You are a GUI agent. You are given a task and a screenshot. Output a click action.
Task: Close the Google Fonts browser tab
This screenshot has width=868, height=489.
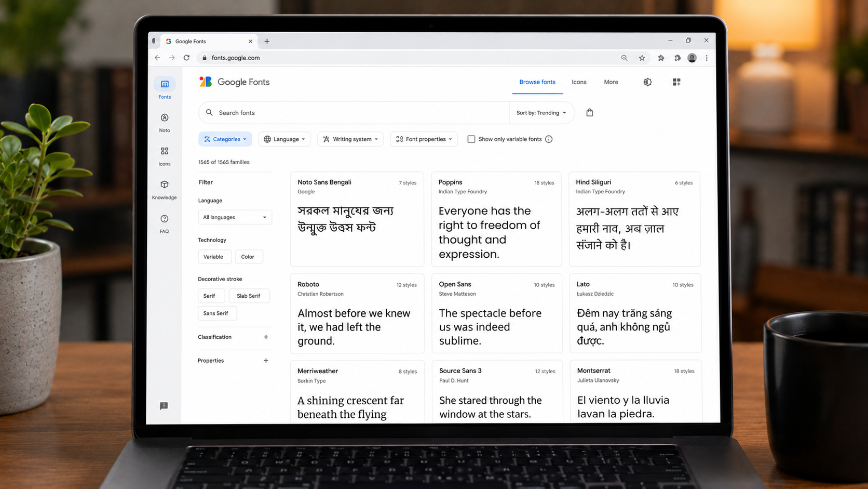click(x=251, y=41)
